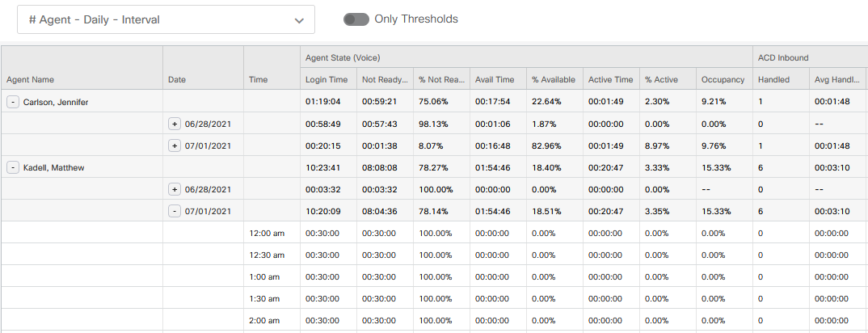Screen dimensions: 868x333
Task: Click not ready time 08:08:08
Action: [379, 167]
